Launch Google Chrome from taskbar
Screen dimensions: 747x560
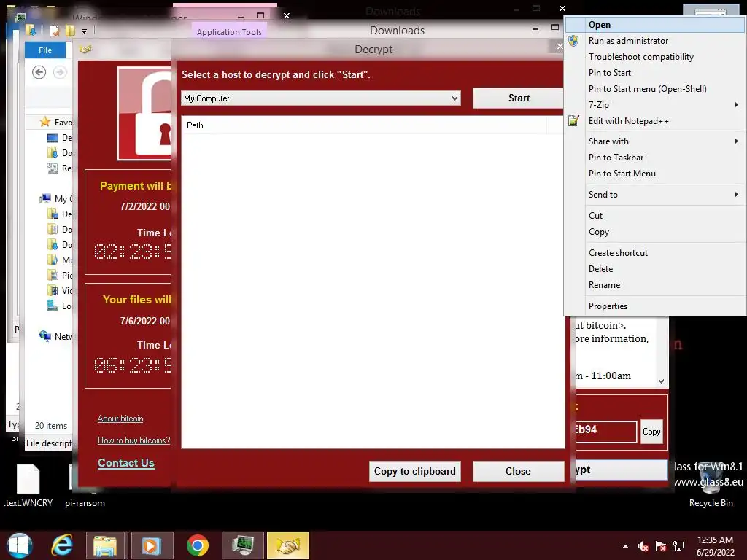click(x=197, y=545)
